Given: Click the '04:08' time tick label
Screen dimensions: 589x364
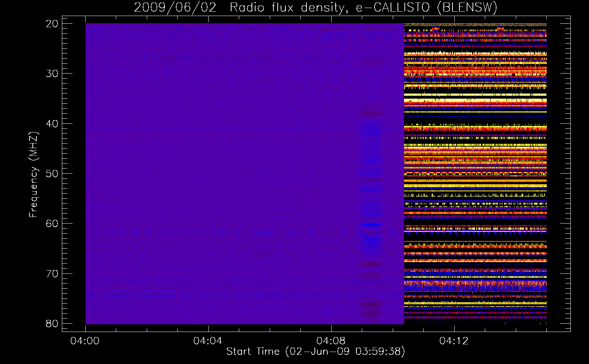Looking at the screenshot, I should tap(331, 341).
